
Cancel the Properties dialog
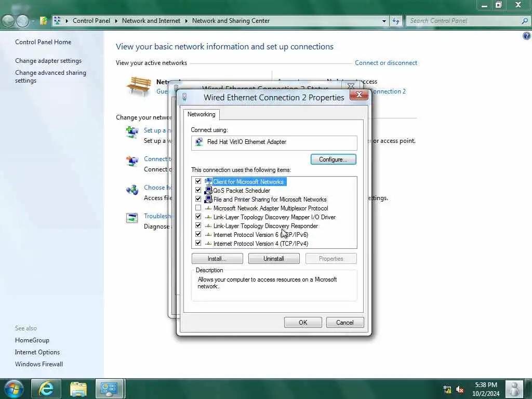(345, 322)
